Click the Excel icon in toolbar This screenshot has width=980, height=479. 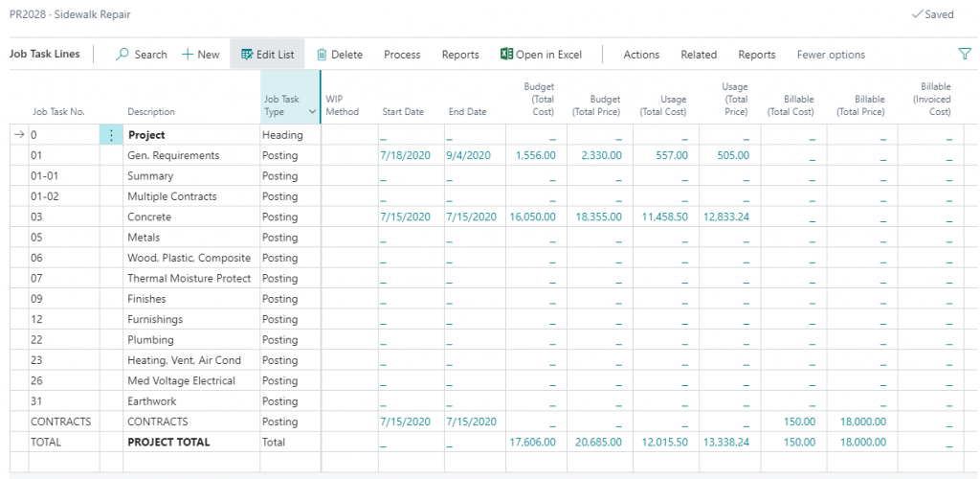[506, 54]
